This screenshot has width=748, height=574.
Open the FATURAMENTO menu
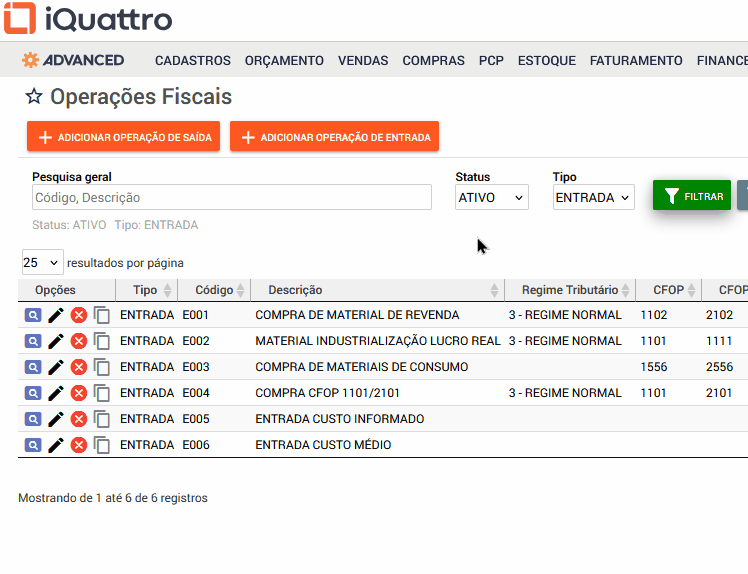tap(636, 60)
